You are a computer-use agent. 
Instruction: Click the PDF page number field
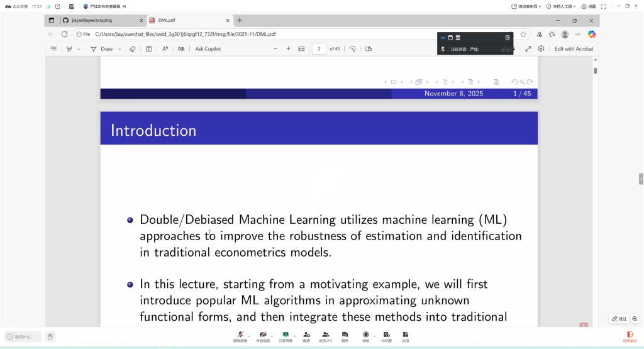319,48
